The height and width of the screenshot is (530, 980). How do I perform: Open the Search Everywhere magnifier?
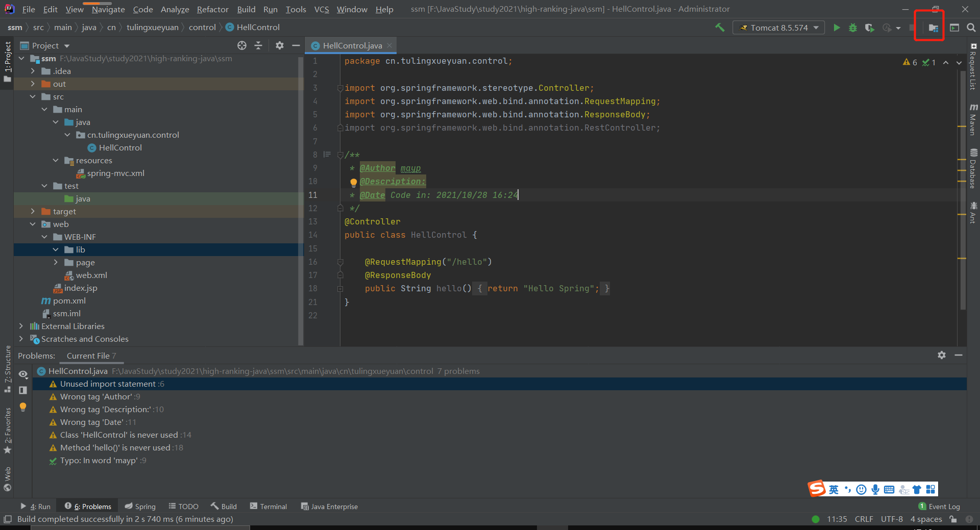click(971, 28)
